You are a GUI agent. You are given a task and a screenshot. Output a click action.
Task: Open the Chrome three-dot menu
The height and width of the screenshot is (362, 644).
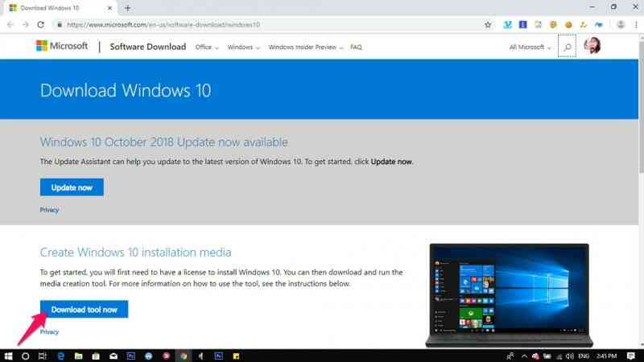636,25
